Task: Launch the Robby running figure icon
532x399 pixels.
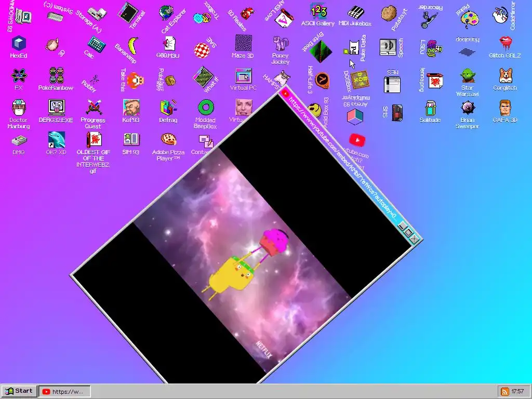Action: pos(95,80)
